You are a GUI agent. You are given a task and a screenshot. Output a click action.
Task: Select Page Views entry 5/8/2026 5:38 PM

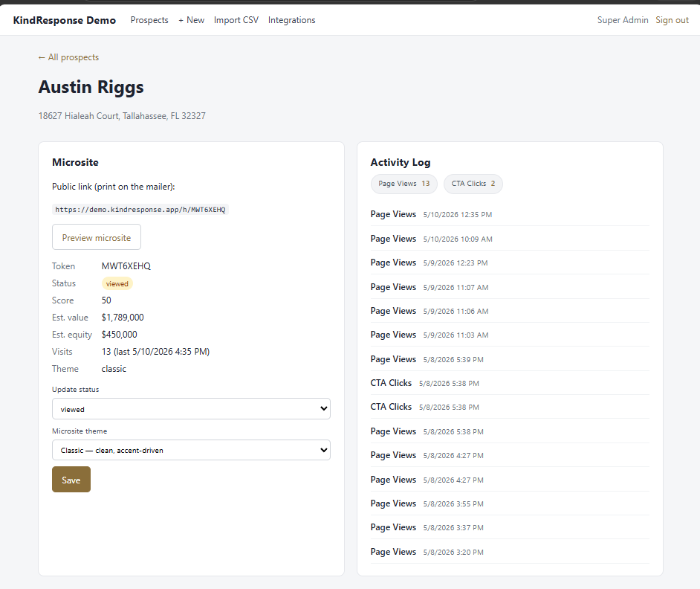[509, 431]
